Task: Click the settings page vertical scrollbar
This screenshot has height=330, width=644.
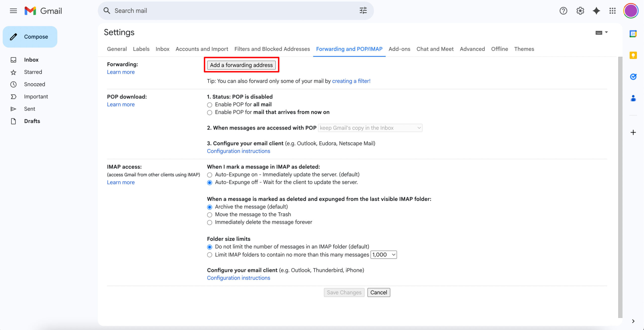Action: click(x=620, y=187)
